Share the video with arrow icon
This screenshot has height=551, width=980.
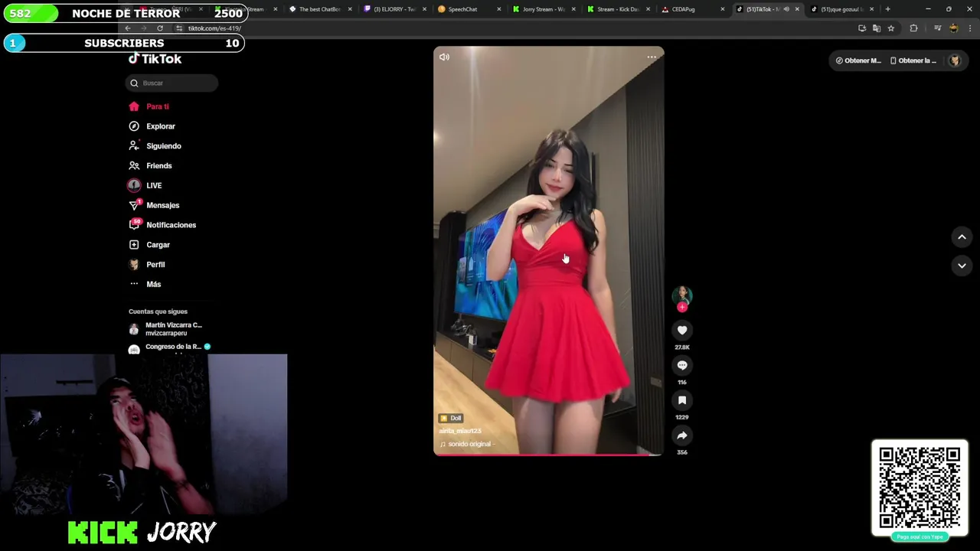tap(682, 435)
